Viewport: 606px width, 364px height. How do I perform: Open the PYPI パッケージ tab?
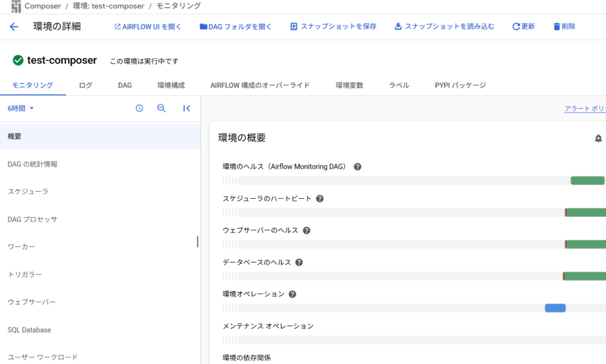(460, 85)
